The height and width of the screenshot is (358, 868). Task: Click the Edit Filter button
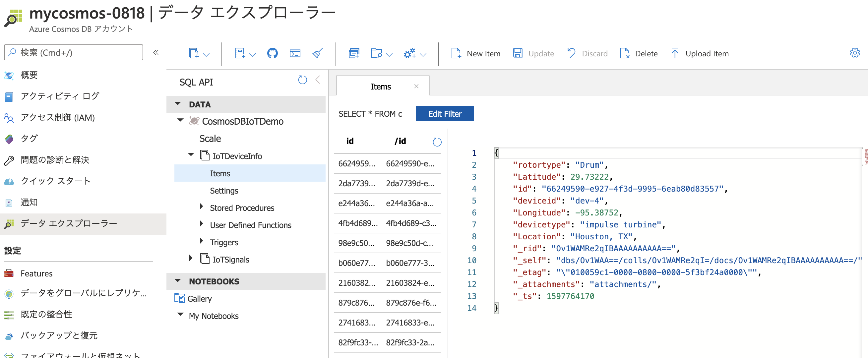(x=445, y=113)
